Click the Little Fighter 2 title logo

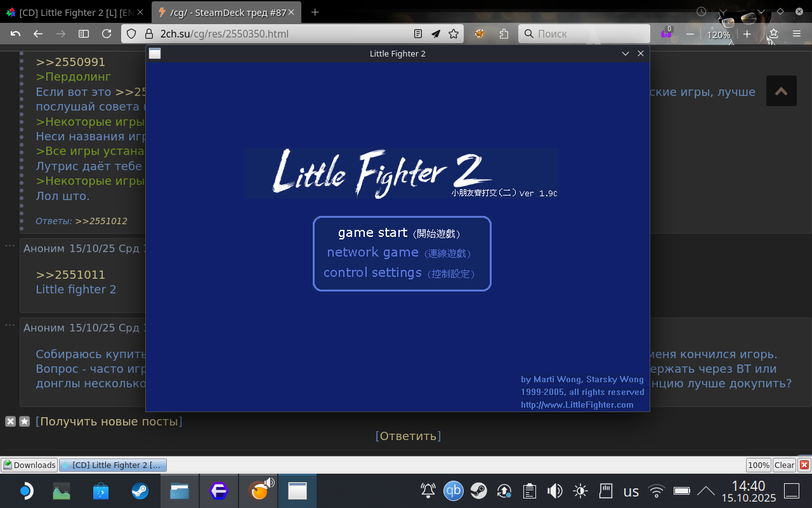pyautogui.click(x=402, y=173)
